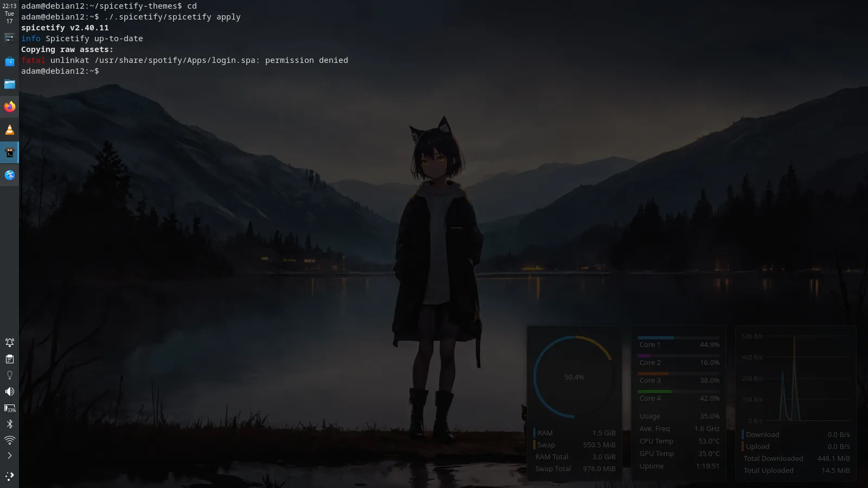Click the "CPU Temp" row label
The width and height of the screenshot is (868, 488).
tap(656, 441)
